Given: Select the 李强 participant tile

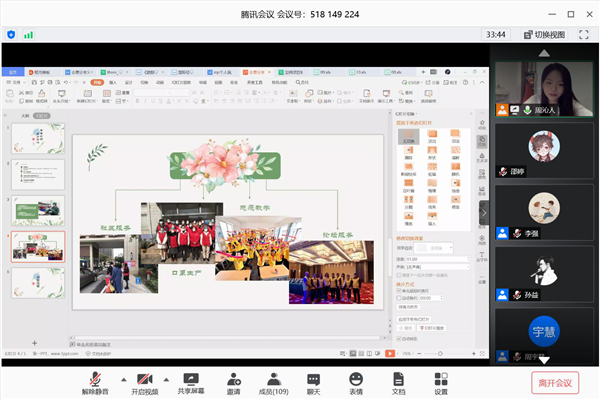Looking at the screenshot, I should click(x=544, y=213).
